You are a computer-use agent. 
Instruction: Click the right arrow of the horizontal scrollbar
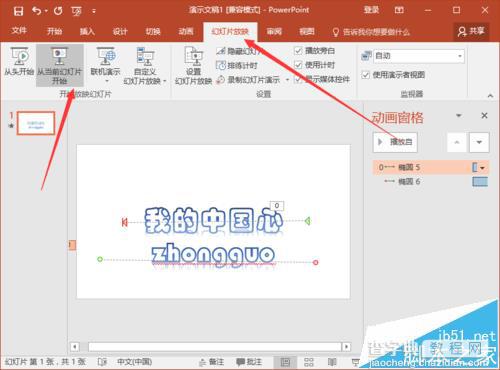[x=347, y=347]
